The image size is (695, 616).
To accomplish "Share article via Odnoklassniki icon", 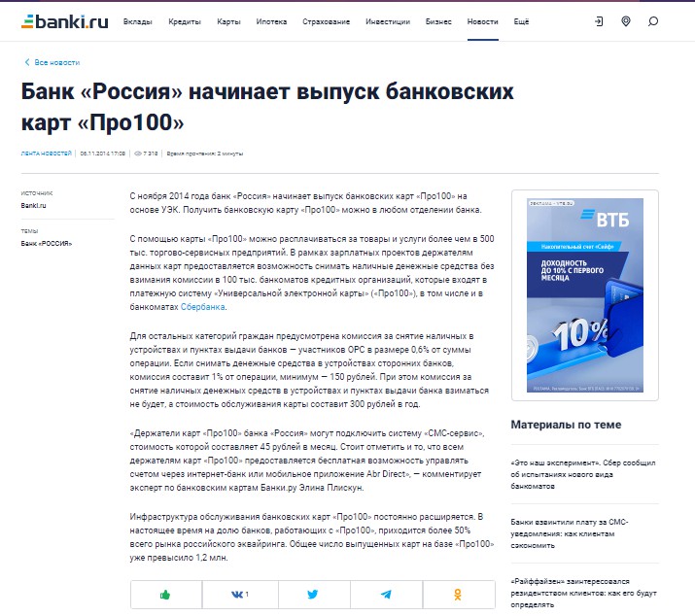I will click(458, 595).
